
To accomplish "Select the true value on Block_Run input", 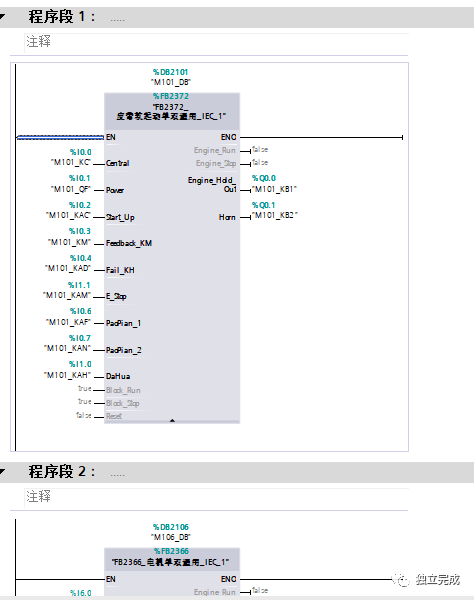I will coord(85,388).
